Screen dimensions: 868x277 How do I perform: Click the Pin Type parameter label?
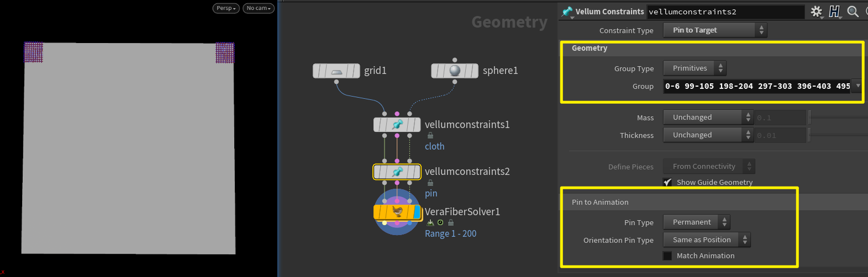point(639,222)
